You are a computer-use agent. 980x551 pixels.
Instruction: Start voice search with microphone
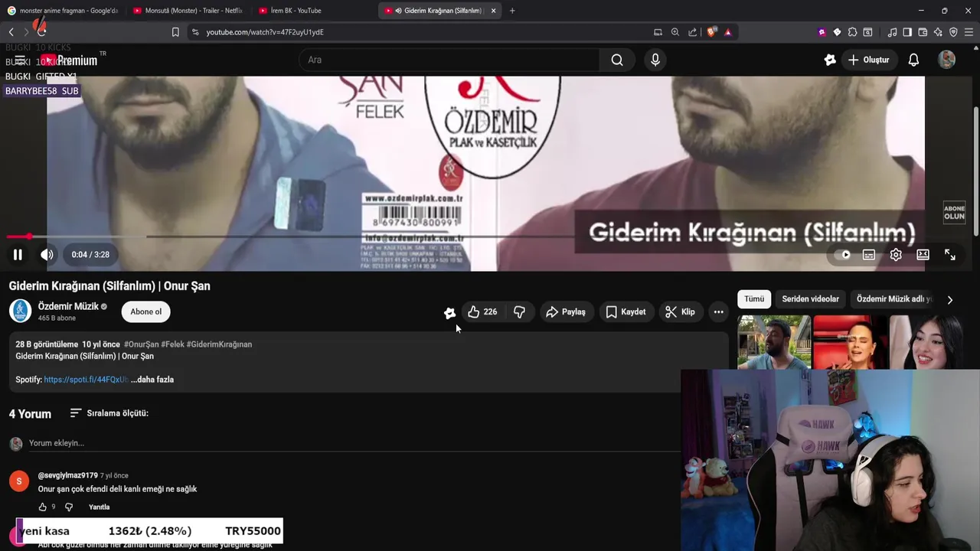(655, 60)
